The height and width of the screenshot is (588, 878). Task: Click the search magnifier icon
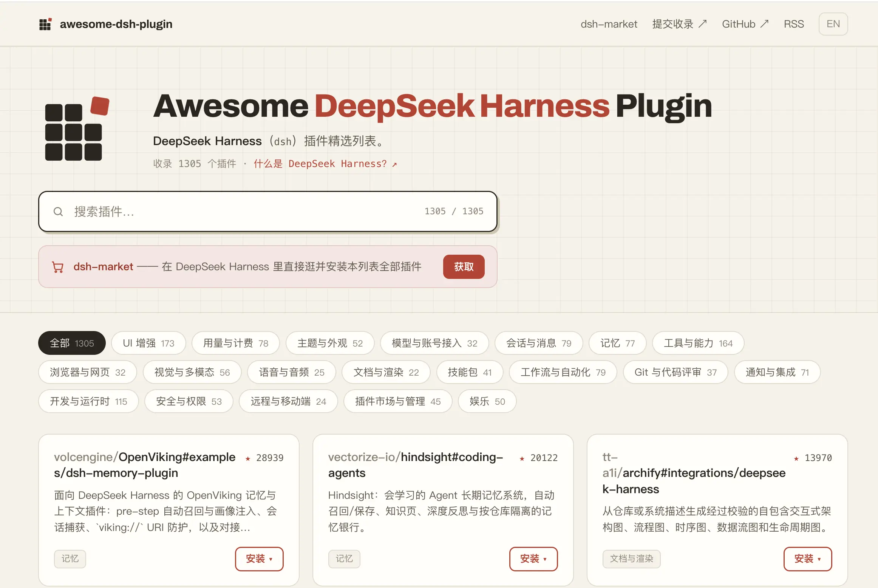(x=58, y=212)
